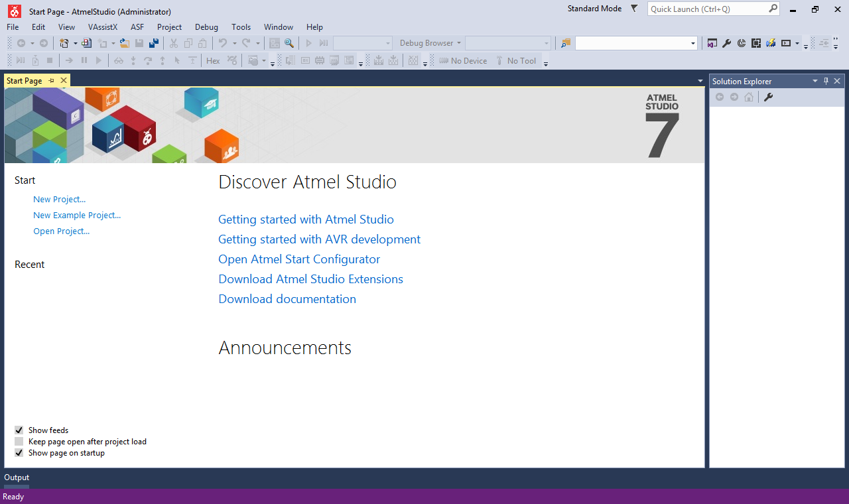Expand the Undo history dropdown arrow
Viewport: 849px width, 504px height.
(x=234, y=43)
